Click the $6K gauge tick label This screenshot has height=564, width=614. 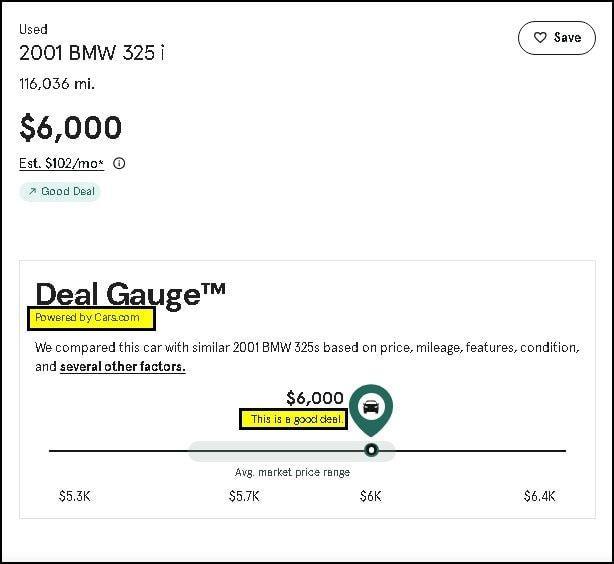point(371,496)
